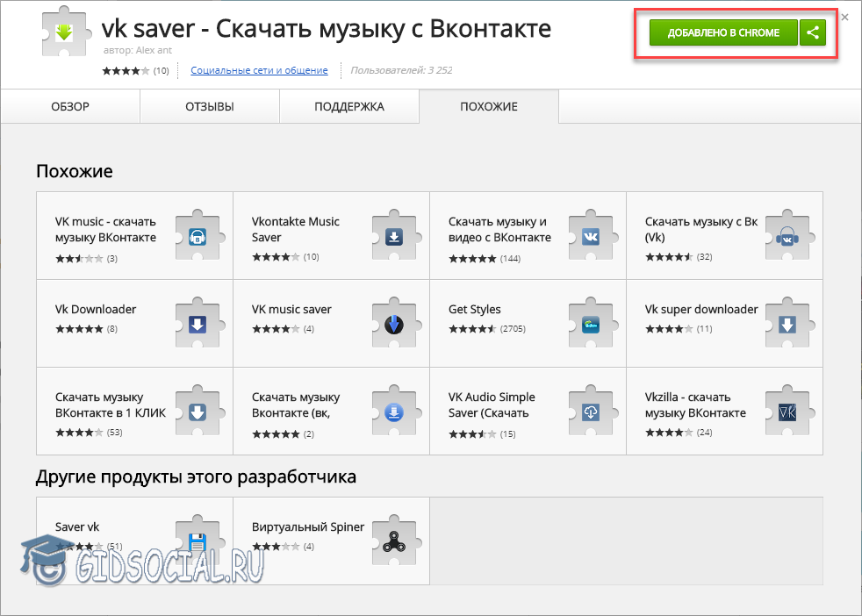Click the Get Styles extension icon
The width and height of the screenshot is (862, 616).
coord(591,325)
